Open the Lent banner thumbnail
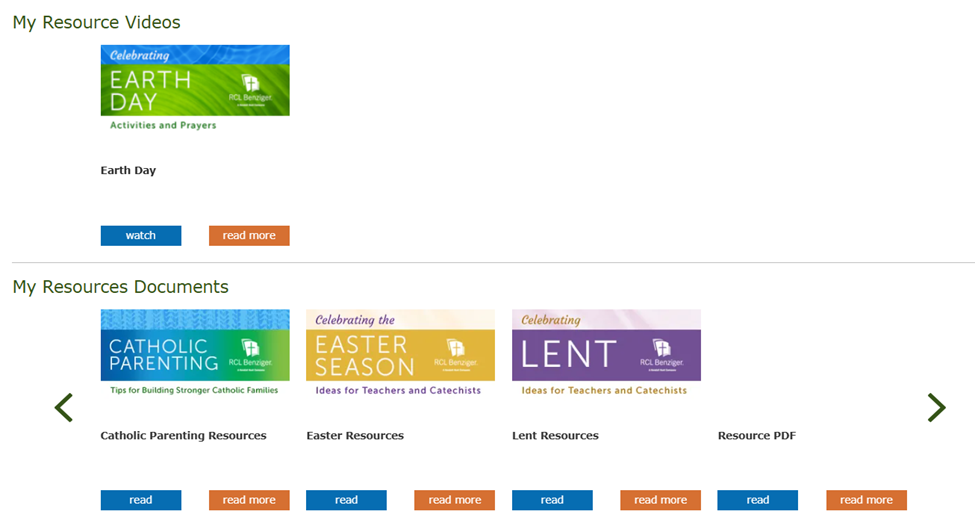 (x=606, y=352)
